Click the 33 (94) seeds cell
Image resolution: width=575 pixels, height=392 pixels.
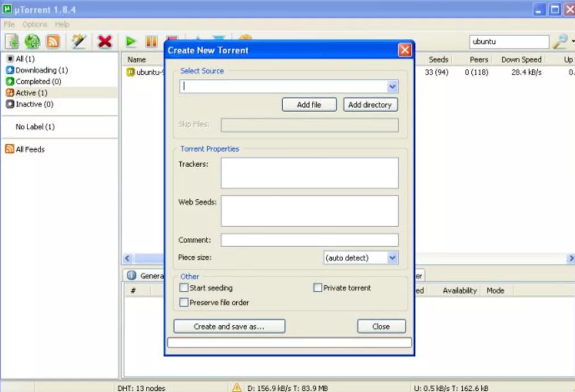point(437,72)
